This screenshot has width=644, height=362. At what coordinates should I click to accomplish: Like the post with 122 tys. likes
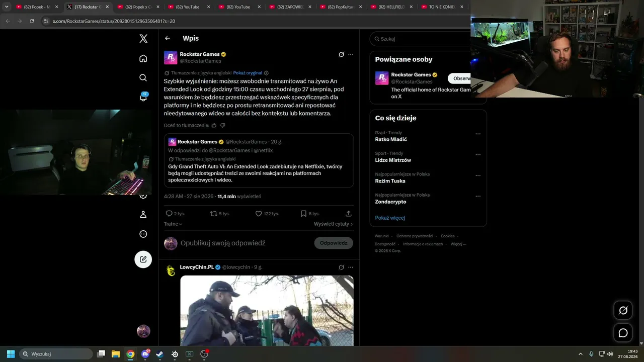click(267, 214)
